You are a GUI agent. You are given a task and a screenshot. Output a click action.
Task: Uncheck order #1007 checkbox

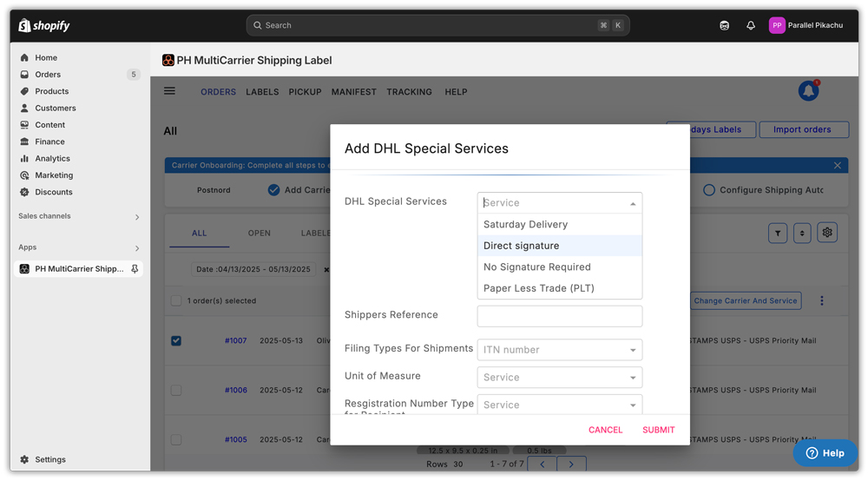click(176, 340)
